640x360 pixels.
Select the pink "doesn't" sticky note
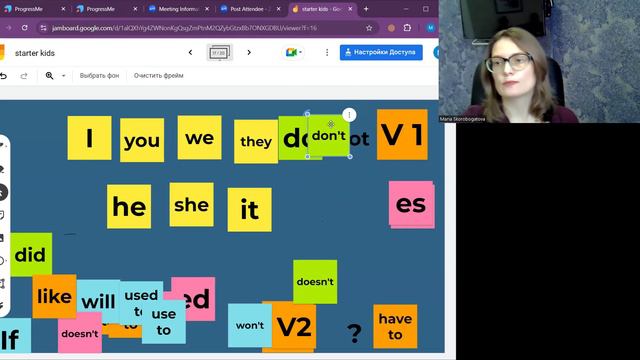pyautogui.click(x=80, y=333)
